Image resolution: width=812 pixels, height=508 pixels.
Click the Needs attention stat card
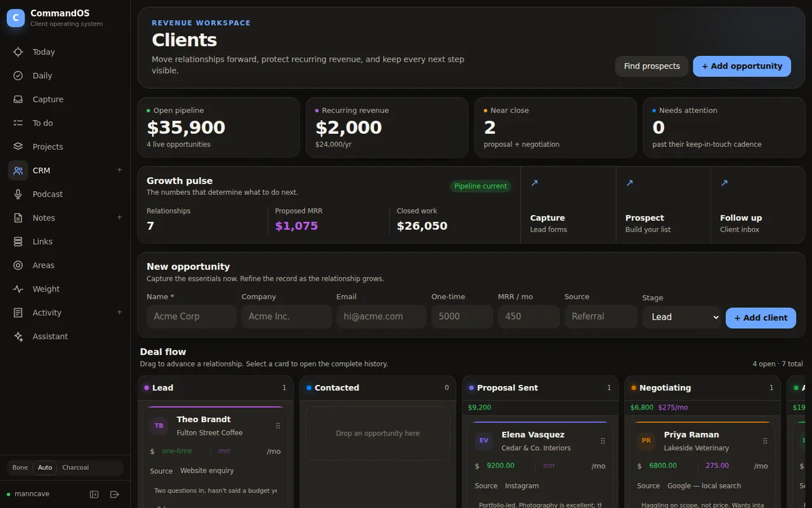click(724, 128)
